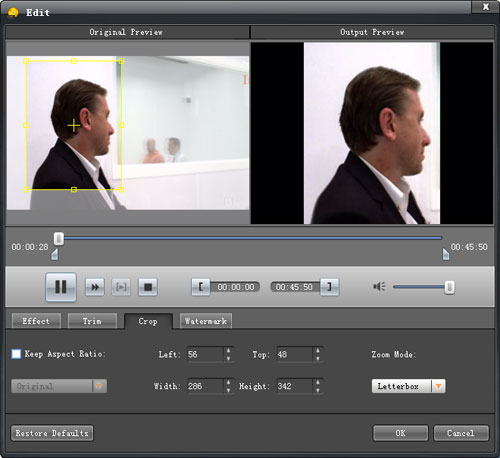Click the fast forward button

click(95, 287)
